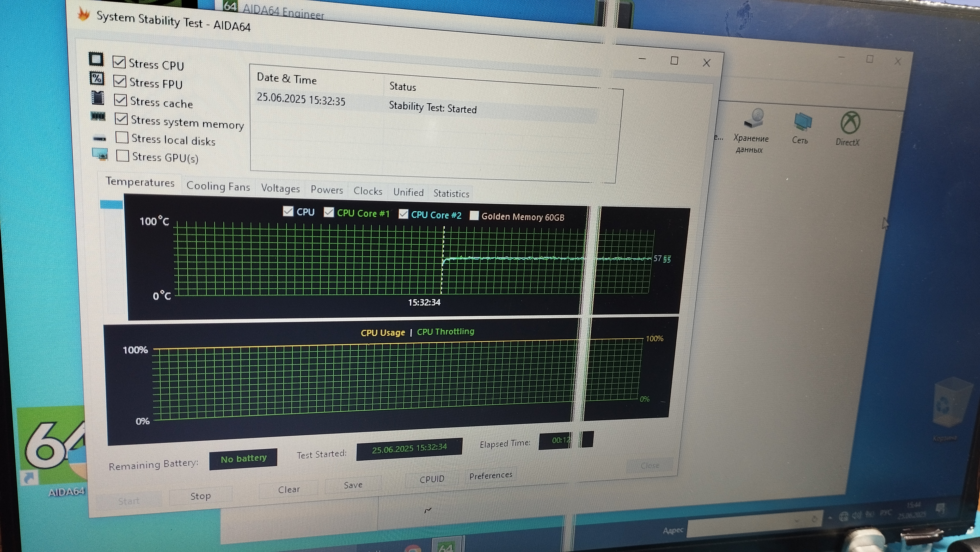The image size is (980, 552).
Task: Click the system memory module icon
Action: pos(98,117)
